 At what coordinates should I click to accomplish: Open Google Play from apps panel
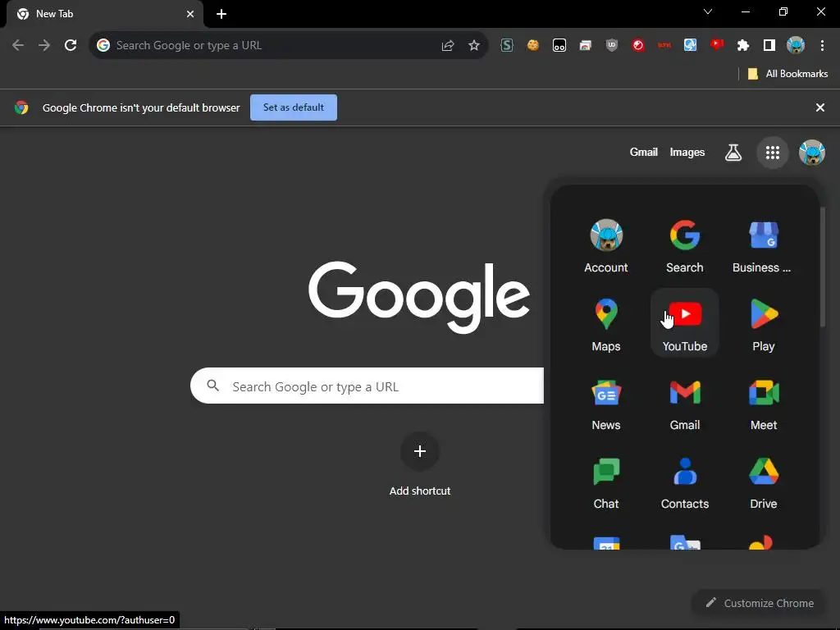pyautogui.click(x=764, y=323)
